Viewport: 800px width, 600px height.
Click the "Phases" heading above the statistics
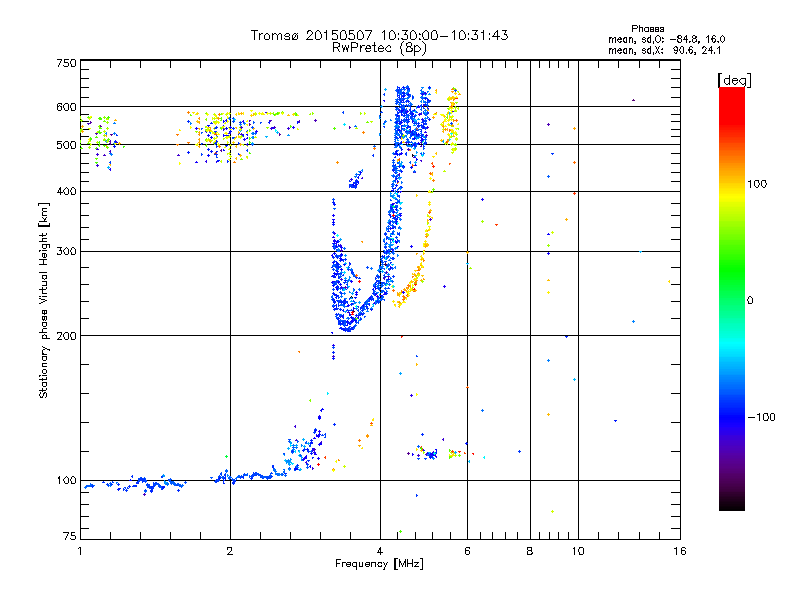point(647,29)
